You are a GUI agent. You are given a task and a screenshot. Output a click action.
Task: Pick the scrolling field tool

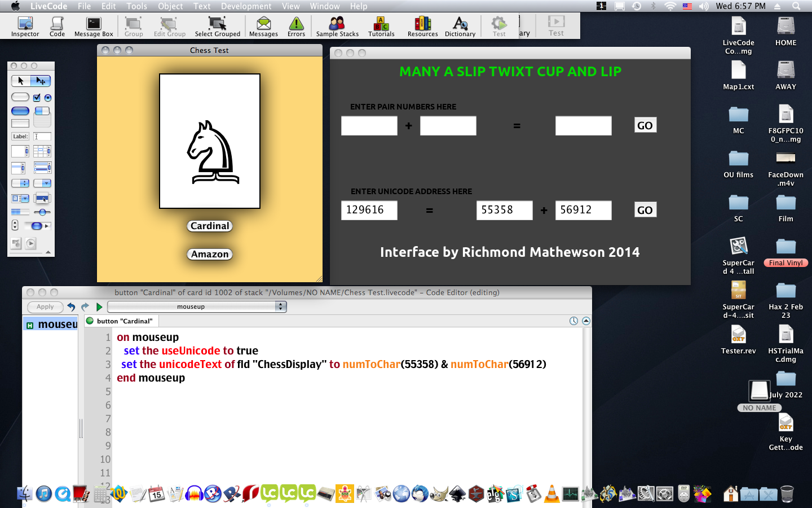(20, 151)
